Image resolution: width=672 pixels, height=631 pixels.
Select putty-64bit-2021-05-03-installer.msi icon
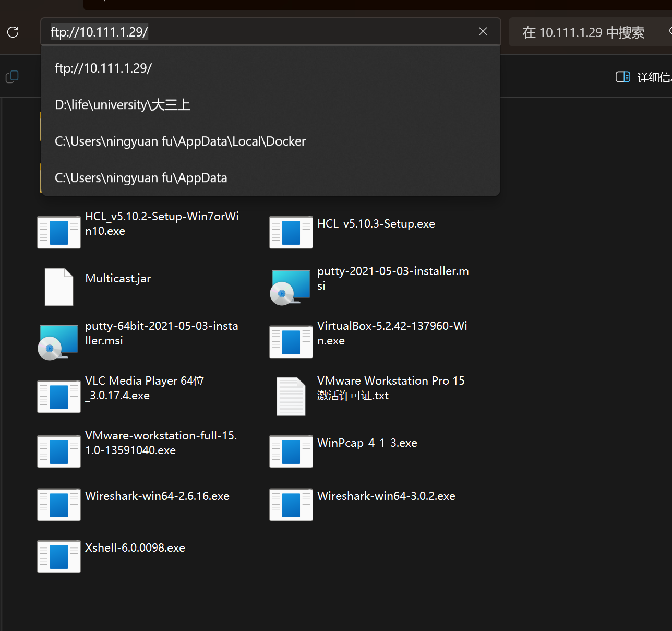coord(58,341)
